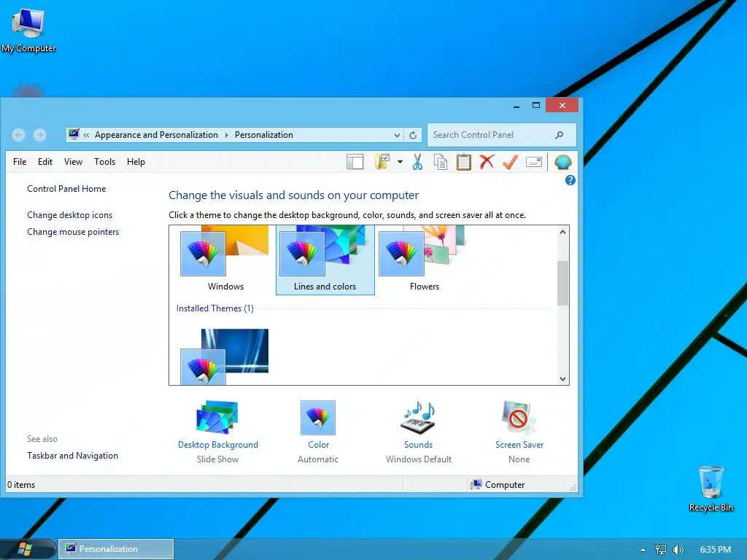Toggle the preview pane layout icon

point(355,162)
